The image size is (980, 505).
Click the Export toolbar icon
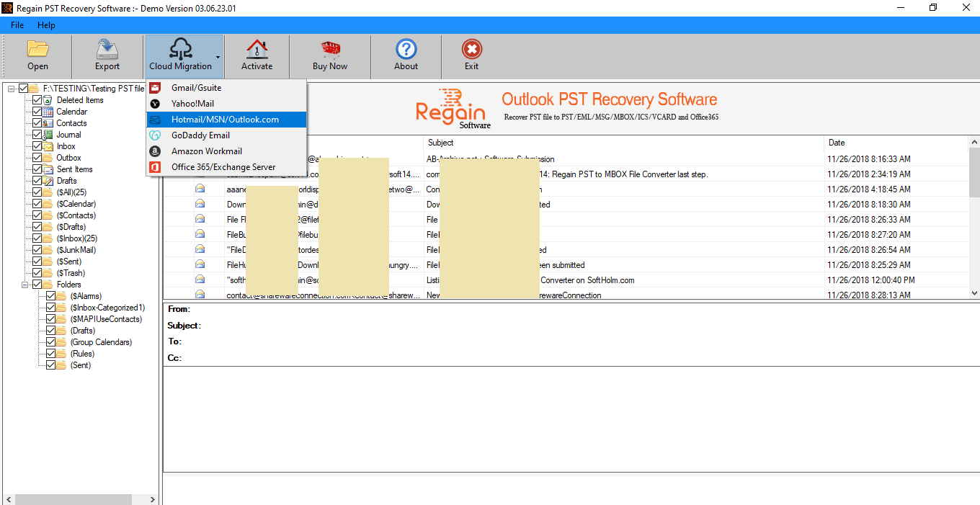(x=107, y=48)
